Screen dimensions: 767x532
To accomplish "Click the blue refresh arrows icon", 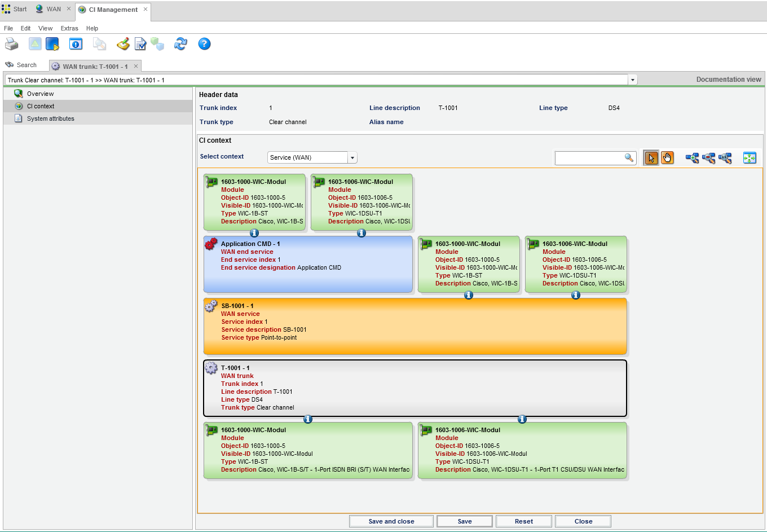I will point(180,44).
